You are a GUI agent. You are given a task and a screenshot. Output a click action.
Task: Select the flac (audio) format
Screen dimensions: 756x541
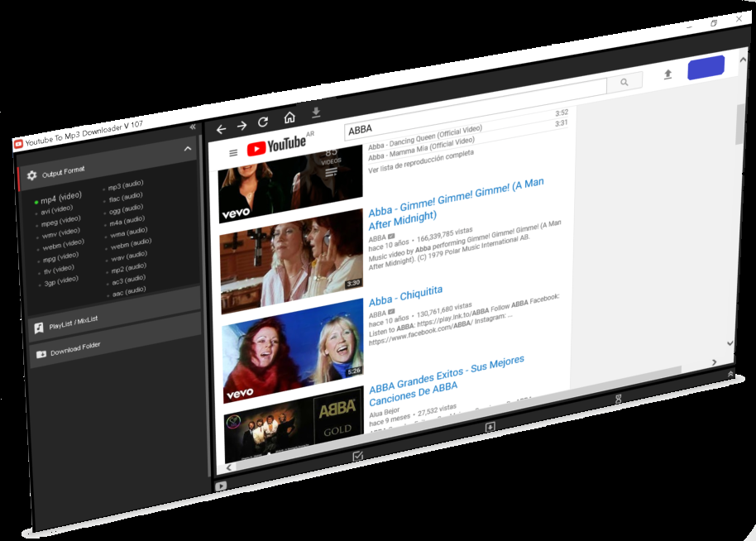[126, 197]
